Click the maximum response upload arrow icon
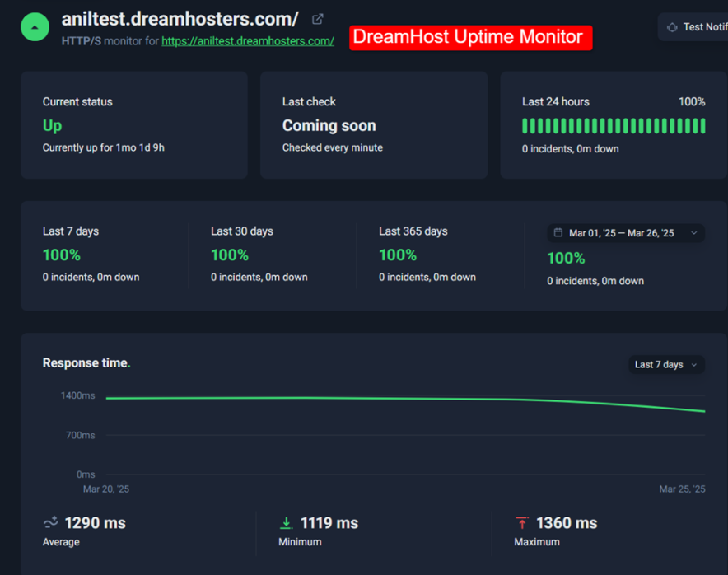728x575 pixels. point(522,523)
